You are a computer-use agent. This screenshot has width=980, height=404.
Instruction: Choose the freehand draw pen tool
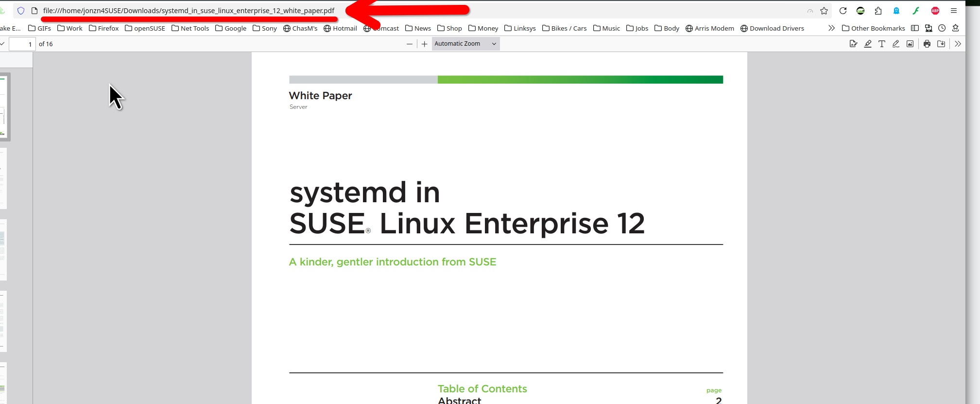click(896, 44)
